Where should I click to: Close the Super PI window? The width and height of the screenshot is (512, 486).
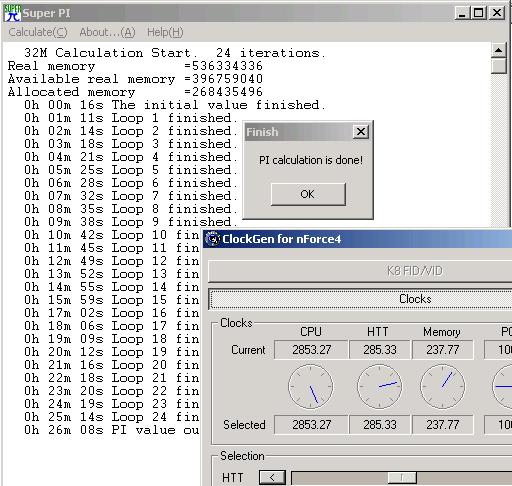[497, 13]
